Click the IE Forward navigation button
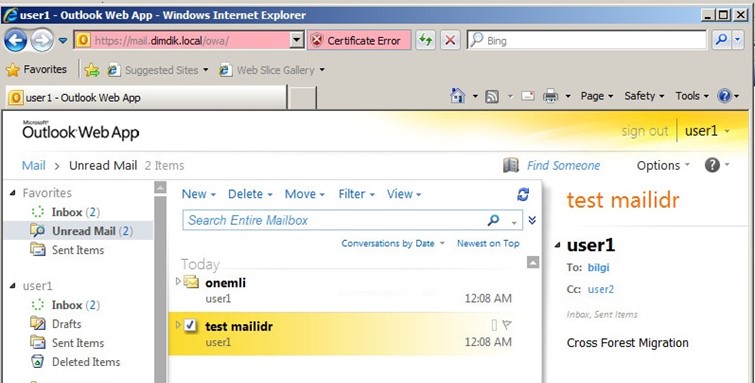Image resolution: width=755 pixels, height=383 pixels. 42,40
